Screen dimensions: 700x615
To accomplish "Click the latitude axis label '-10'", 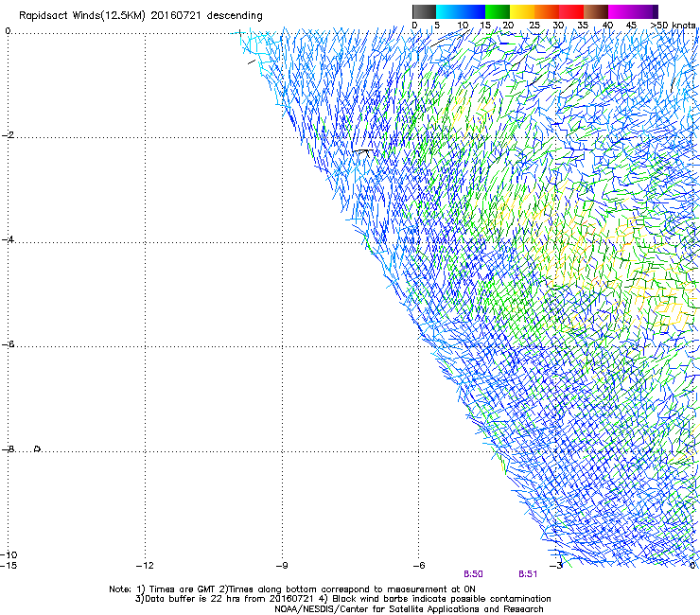I will (x=9, y=554).
